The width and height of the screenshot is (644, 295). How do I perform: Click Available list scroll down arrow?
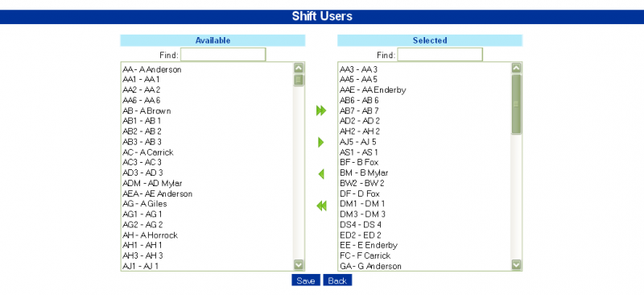pyautogui.click(x=299, y=265)
